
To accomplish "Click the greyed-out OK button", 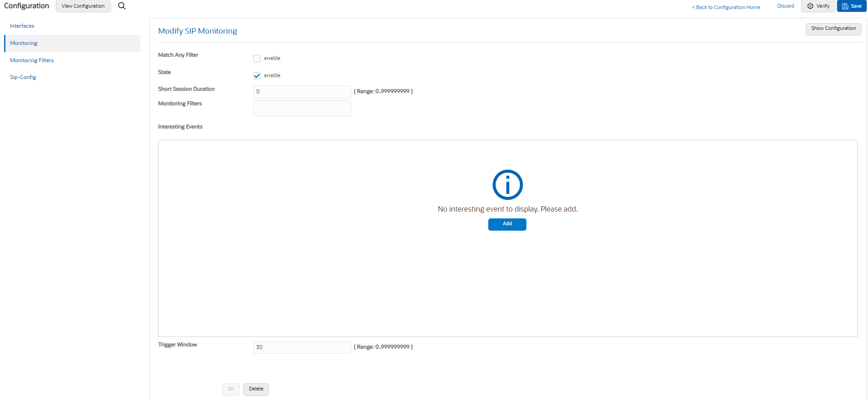I will (x=231, y=389).
